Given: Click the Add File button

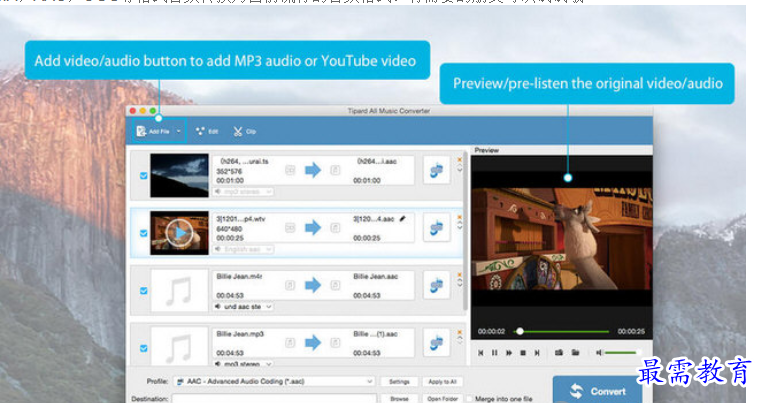Looking at the screenshot, I should click(x=153, y=131).
